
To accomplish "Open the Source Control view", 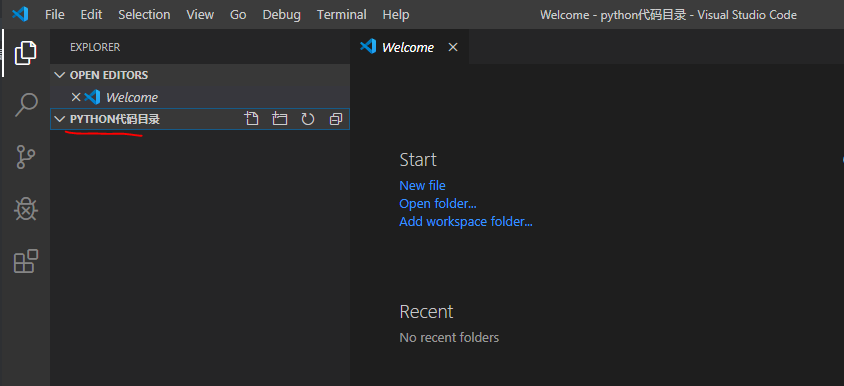I will tap(25, 157).
